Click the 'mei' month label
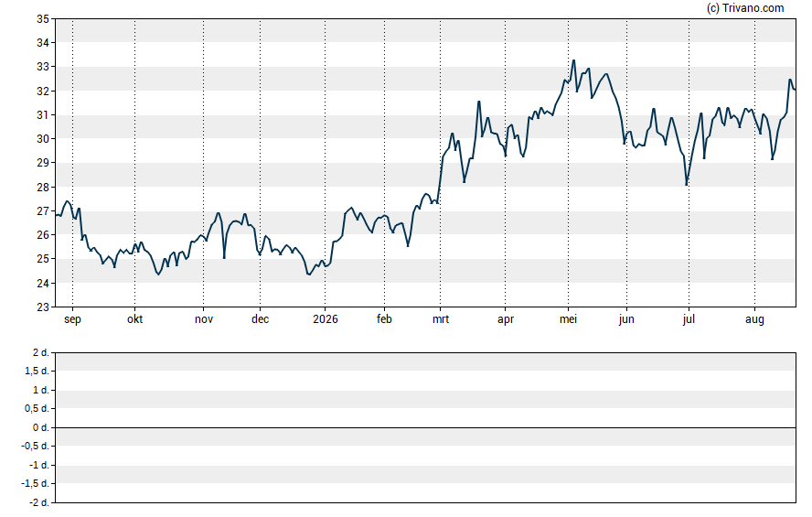The width and height of the screenshot is (812, 517). pyautogui.click(x=568, y=319)
